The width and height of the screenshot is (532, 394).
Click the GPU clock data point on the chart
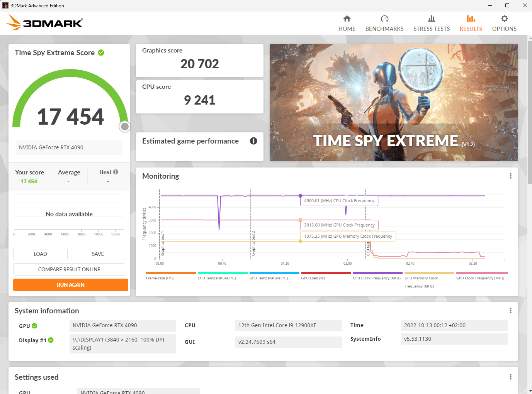(x=300, y=220)
